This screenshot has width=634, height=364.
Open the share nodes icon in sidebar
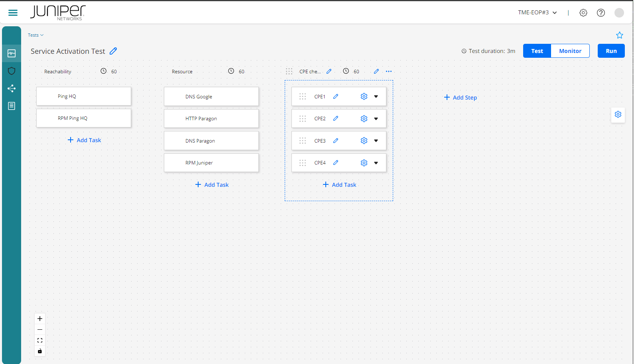tap(12, 88)
